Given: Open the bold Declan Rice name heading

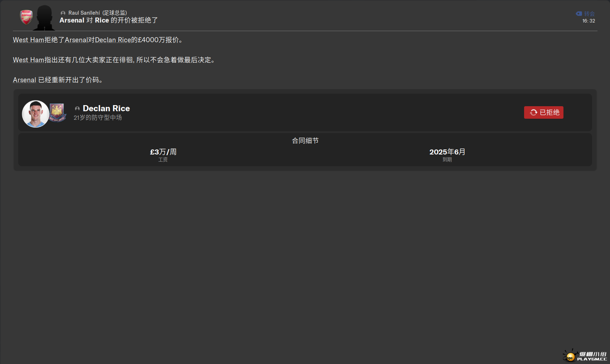Looking at the screenshot, I should (106, 108).
